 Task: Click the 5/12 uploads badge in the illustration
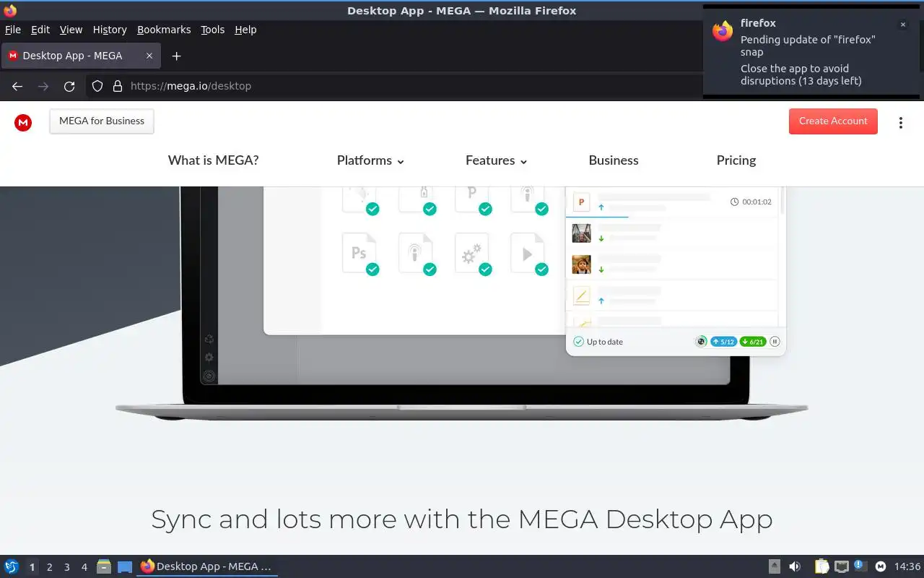coord(723,342)
